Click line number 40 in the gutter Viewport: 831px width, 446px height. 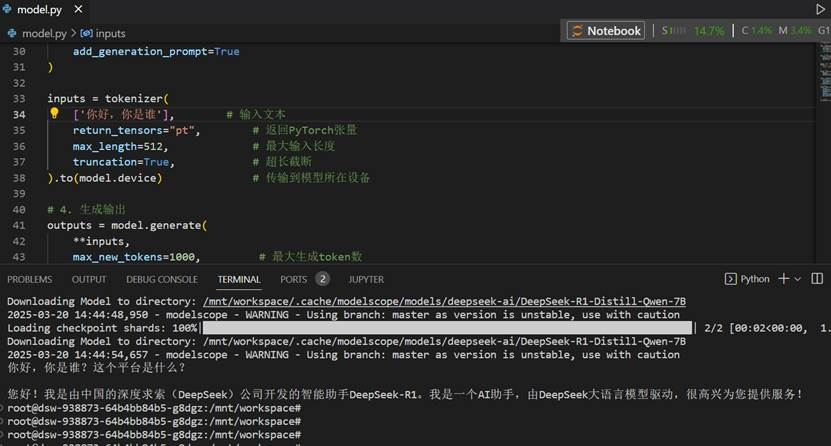19,210
